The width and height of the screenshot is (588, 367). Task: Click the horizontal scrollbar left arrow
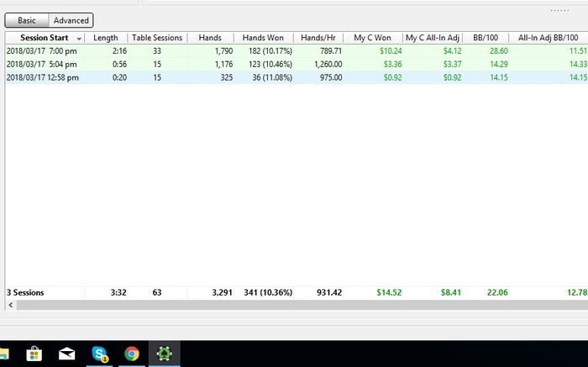pos(11,305)
